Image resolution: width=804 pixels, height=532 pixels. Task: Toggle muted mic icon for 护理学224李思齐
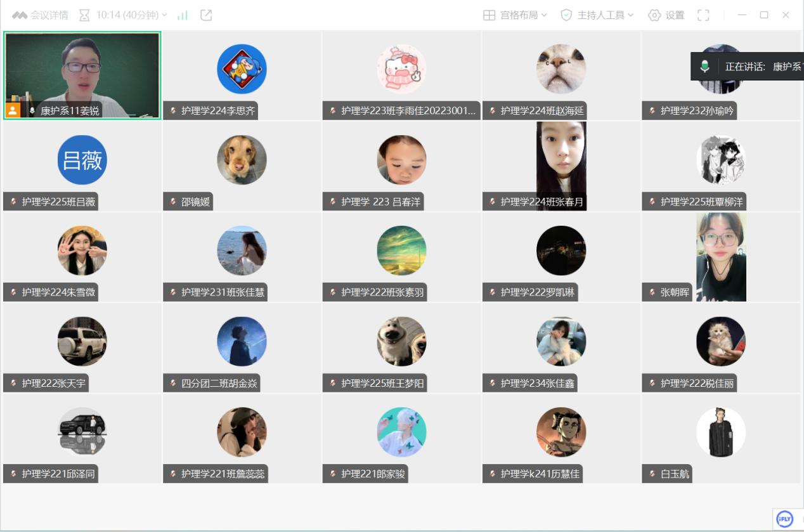click(x=172, y=111)
